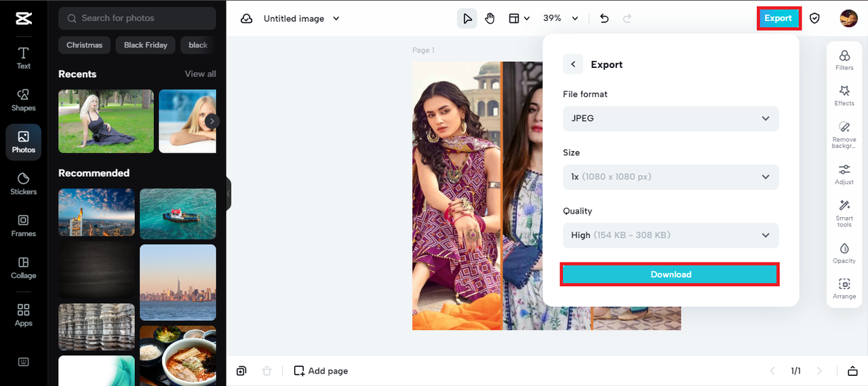This screenshot has height=386, width=868.
Task: Expand the Size 1x dropdown
Action: [x=671, y=176]
